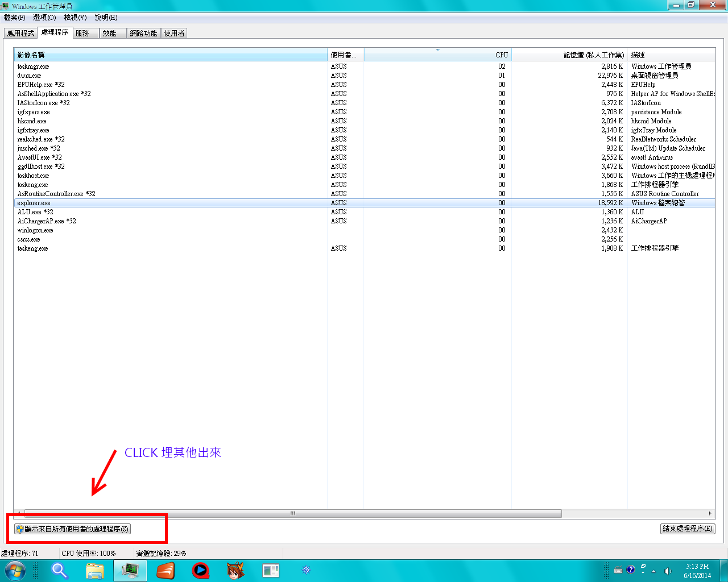
Task: Open the language bar keyboard icon
Action: pyautogui.click(x=618, y=570)
